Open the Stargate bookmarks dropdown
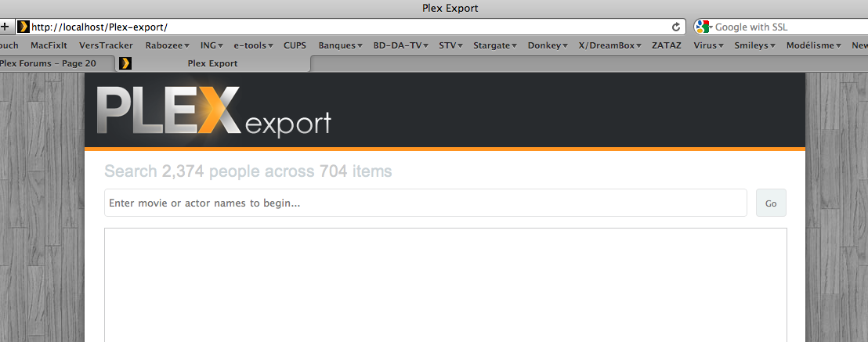 click(494, 45)
